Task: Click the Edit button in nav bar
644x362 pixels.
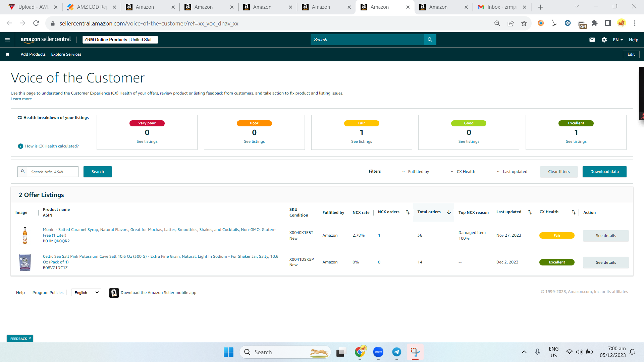Action: click(x=631, y=54)
